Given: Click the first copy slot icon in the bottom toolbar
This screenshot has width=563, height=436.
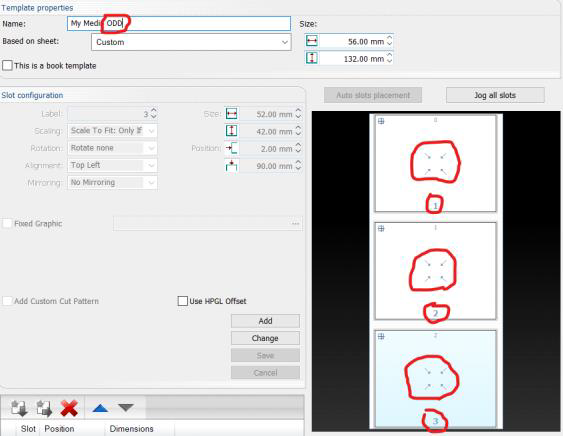Looking at the screenshot, I should pos(19,409).
